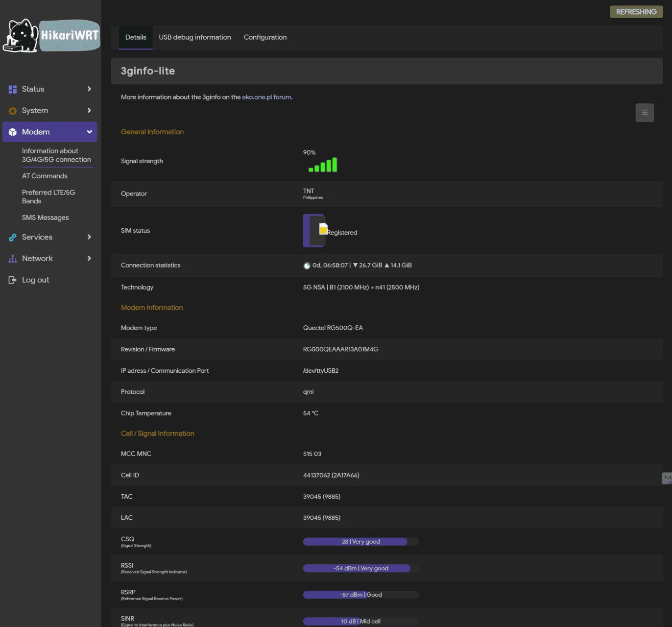This screenshot has height=627, width=672.
Task: Click the System menu label
Action: [35, 111]
